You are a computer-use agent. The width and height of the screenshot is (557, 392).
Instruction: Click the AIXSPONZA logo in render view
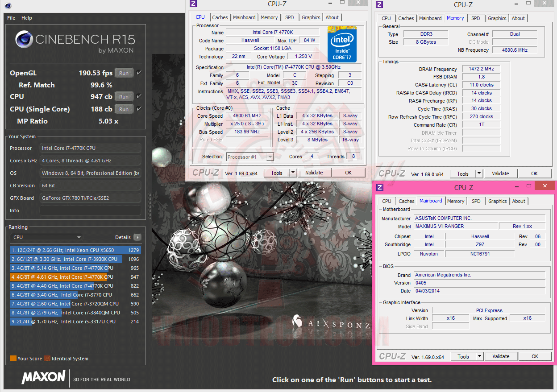click(x=331, y=323)
